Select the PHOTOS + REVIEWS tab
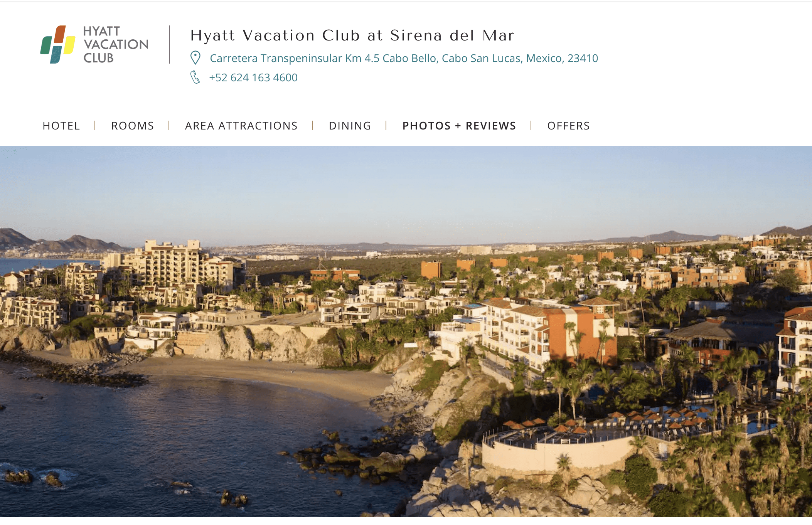Viewport: 812px width, 525px height. 459,126
